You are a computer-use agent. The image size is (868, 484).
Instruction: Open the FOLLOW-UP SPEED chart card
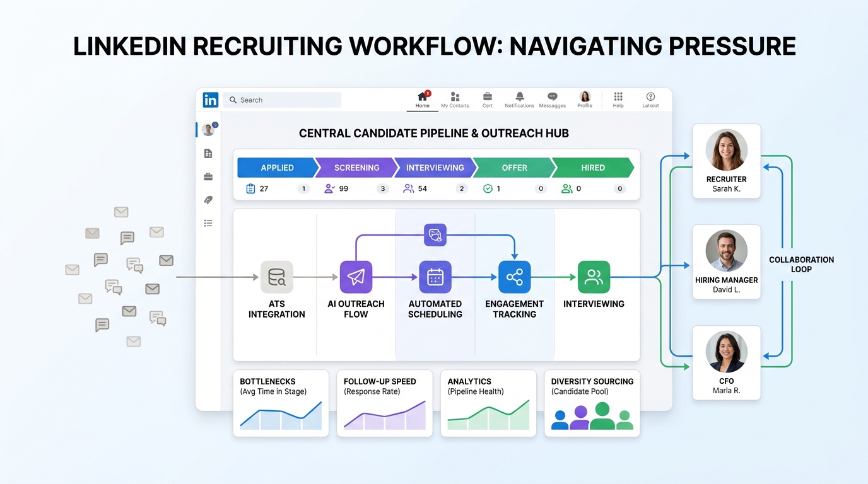pos(385,403)
